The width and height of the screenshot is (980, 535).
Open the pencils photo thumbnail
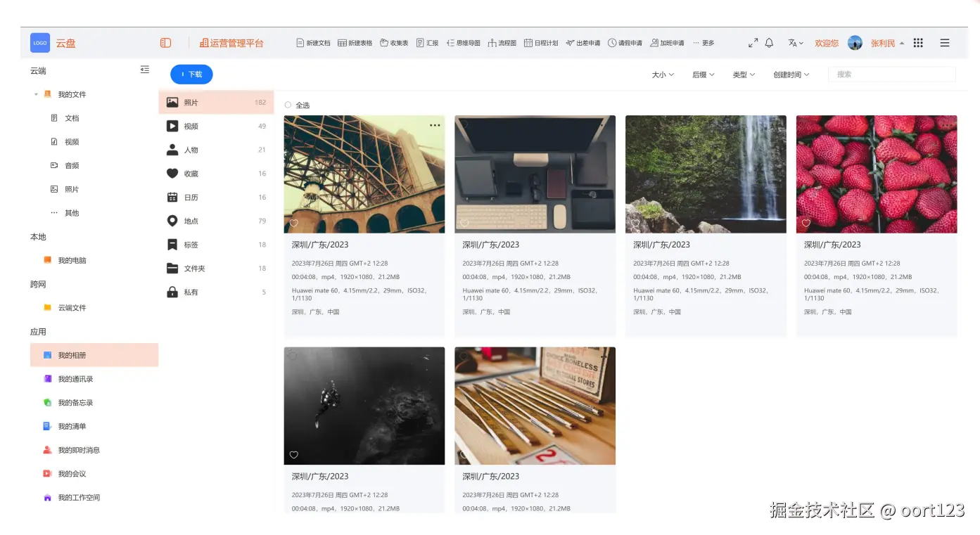click(x=535, y=406)
